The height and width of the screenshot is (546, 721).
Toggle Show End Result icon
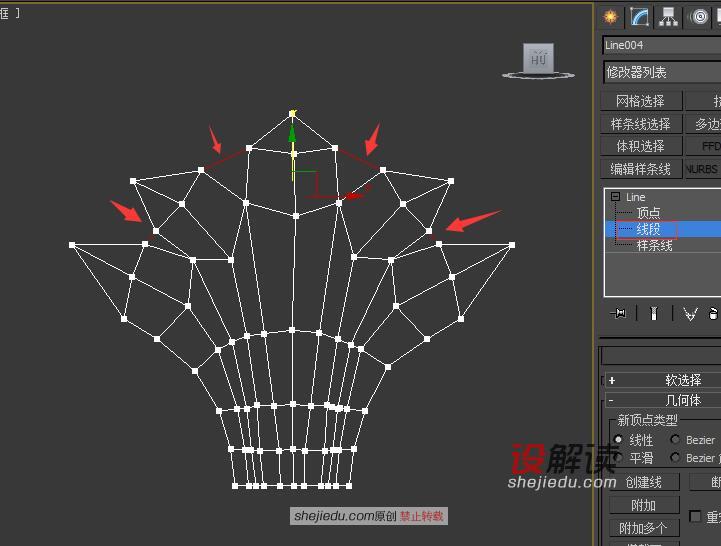click(653, 314)
